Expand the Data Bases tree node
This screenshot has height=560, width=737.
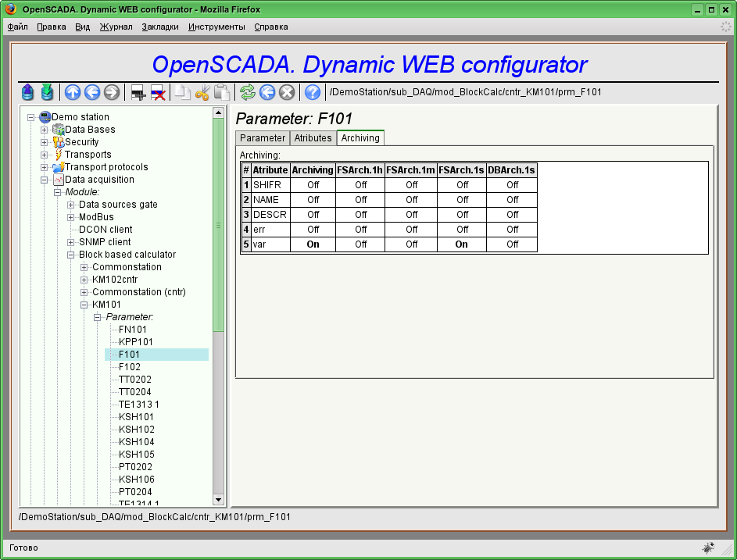click(x=45, y=130)
